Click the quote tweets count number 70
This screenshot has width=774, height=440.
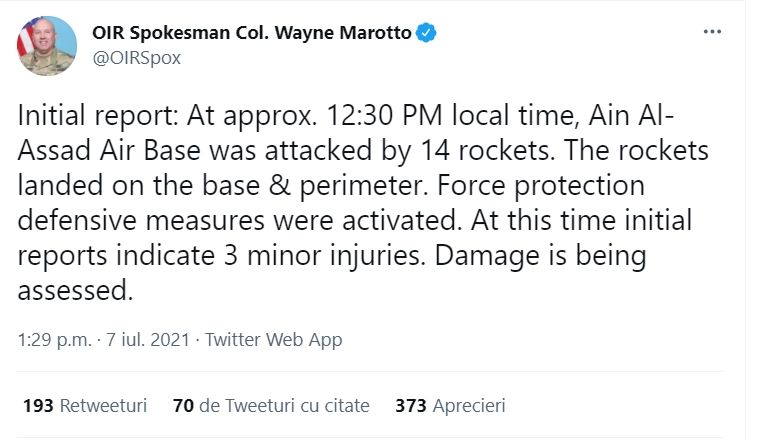point(183,405)
